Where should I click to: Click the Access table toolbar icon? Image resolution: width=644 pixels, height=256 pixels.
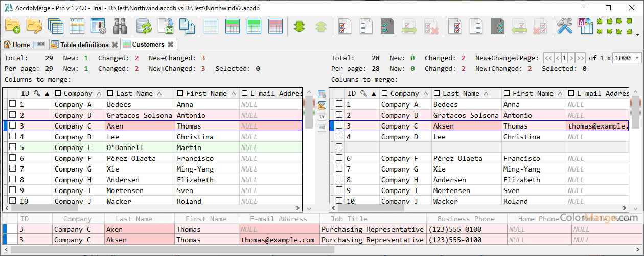(x=586, y=26)
